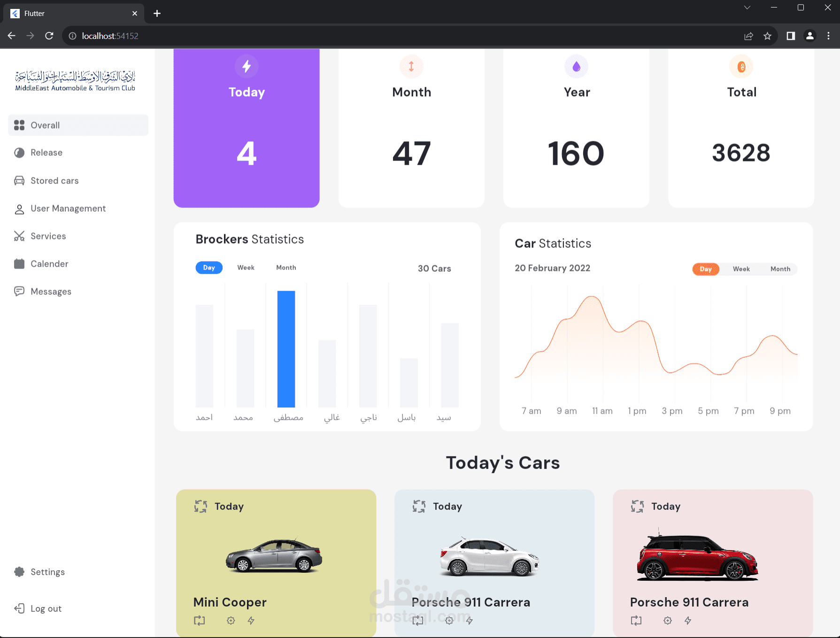Click the gear icon under Mini Cooper
840x638 pixels.
coord(231,621)
